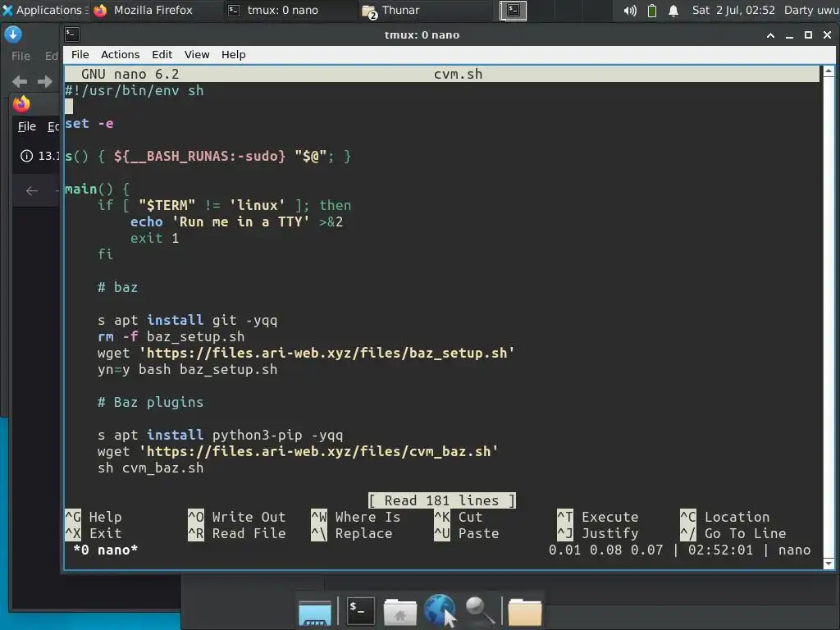Click the terminal vertical scrollbar track
Image resolution: width=840 pixels, height=630 pixels.
(829, 317)
